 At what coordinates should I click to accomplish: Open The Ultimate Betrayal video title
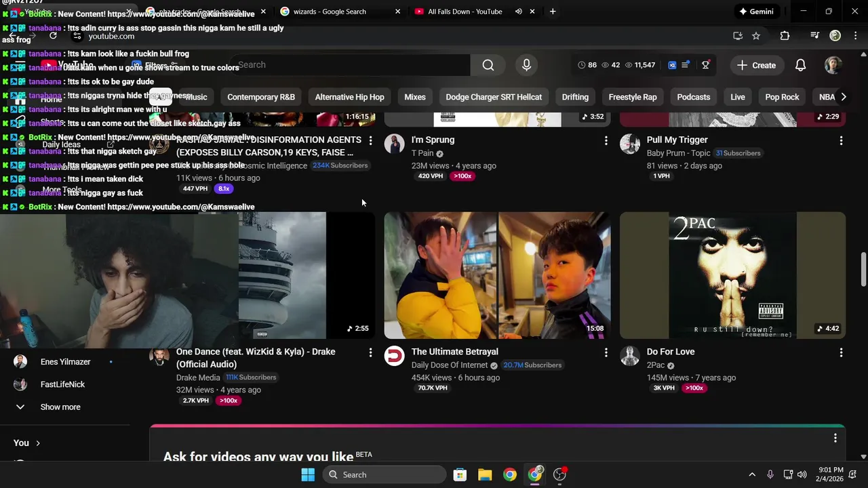[455, 352]
